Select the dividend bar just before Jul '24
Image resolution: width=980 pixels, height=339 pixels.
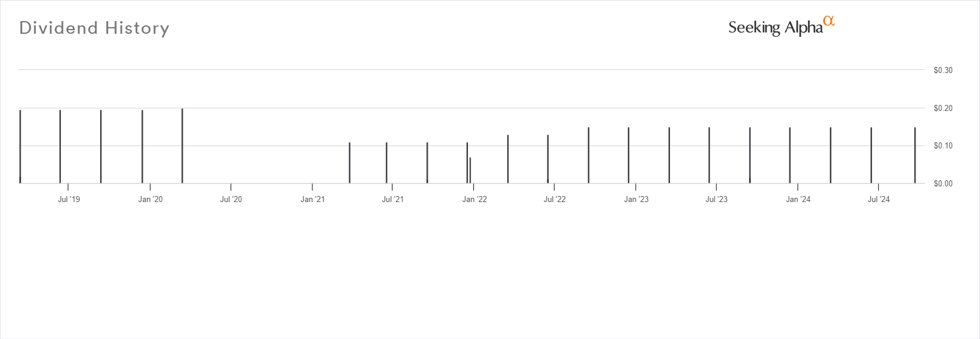pyautogui.click(x=871, y=155)
